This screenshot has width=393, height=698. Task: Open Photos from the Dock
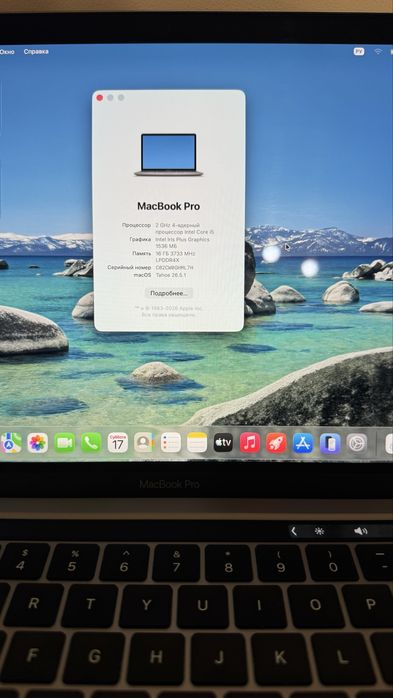tap(37, 443)
